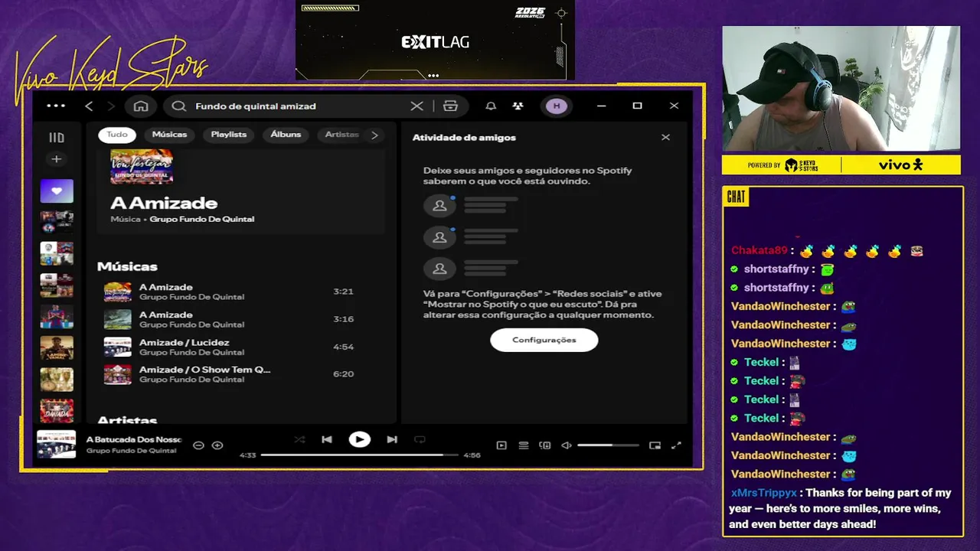Click the Configurações button
The image size is (980, 551).
544,340
